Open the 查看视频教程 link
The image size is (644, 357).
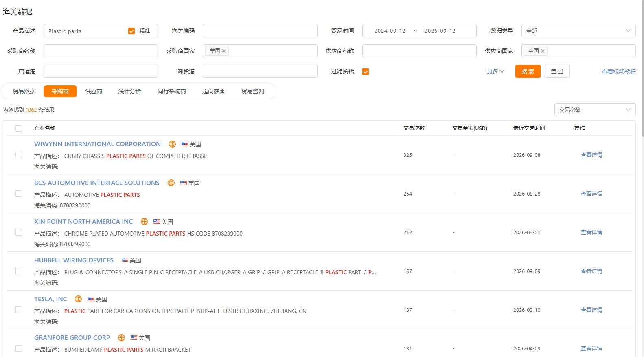pos(618,72)
